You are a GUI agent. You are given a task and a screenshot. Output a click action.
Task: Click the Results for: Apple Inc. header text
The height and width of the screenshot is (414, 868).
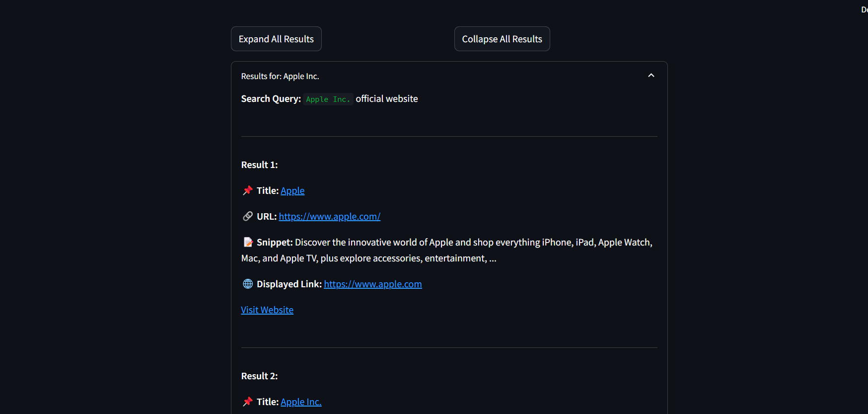click(280, 76)
